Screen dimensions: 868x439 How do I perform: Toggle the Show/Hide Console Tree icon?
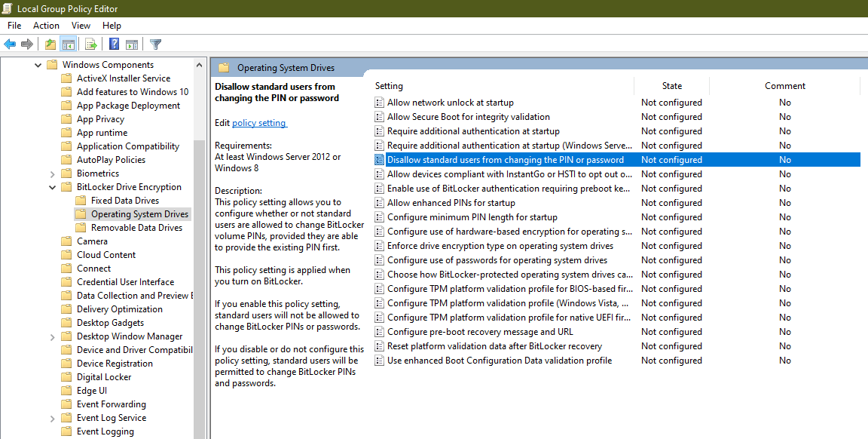(69, 44)
